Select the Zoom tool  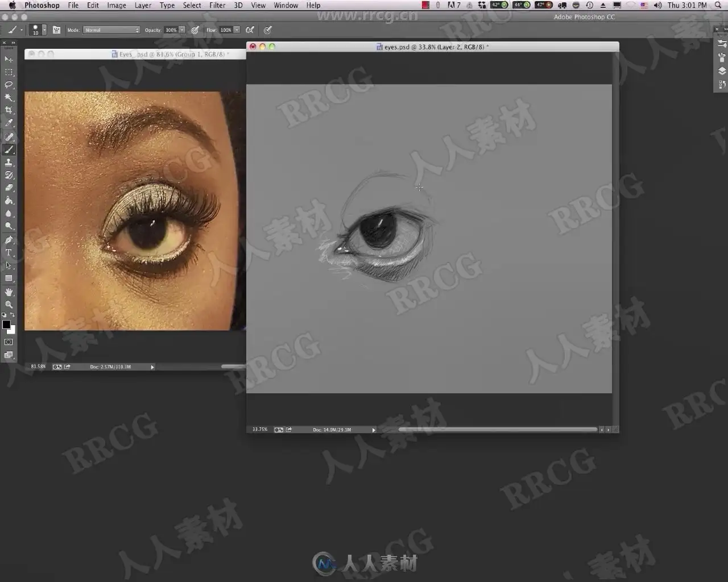tap(9, 305)
